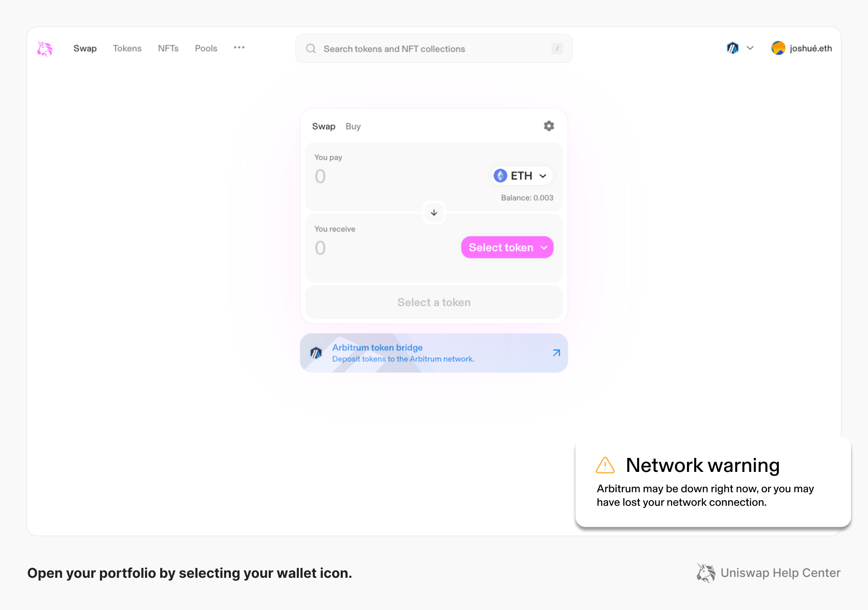Click the Select a token button
This screenshot has width=868, height=610.
[434, 302]
